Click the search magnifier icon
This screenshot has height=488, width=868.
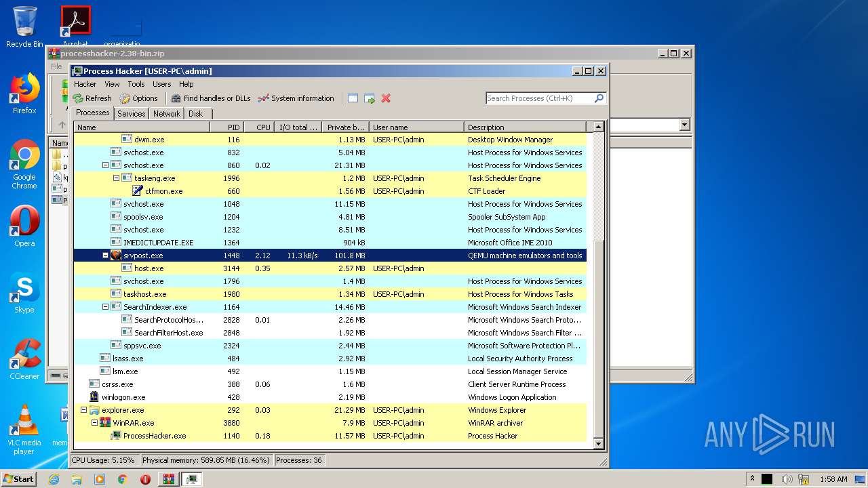pyautogui.click(x=599, y=98)
